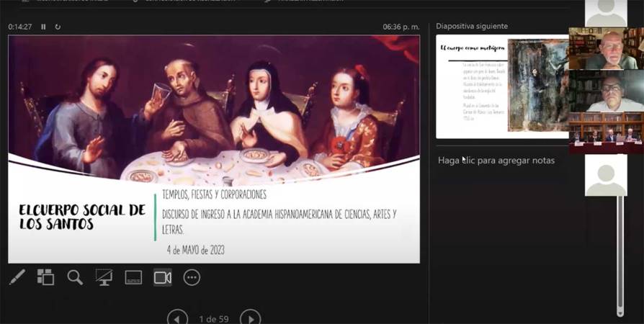Open the see all slides grid
The height and width of the screenshot is (324, 644).
[45, 277]
